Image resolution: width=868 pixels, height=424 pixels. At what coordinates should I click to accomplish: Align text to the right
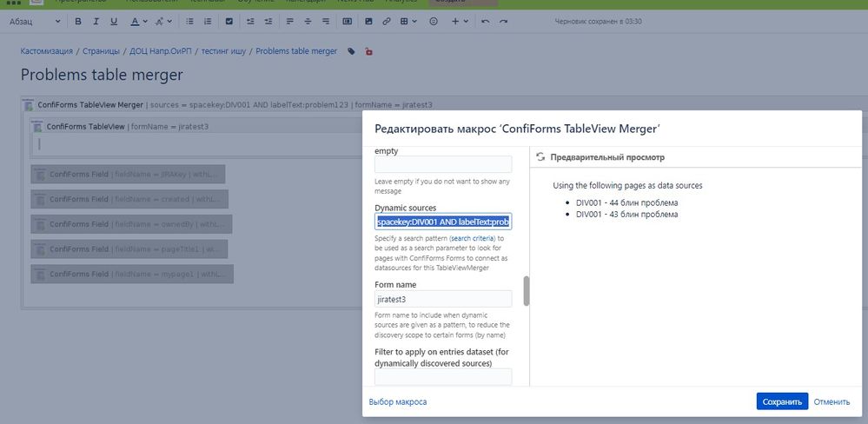[326, 22]
